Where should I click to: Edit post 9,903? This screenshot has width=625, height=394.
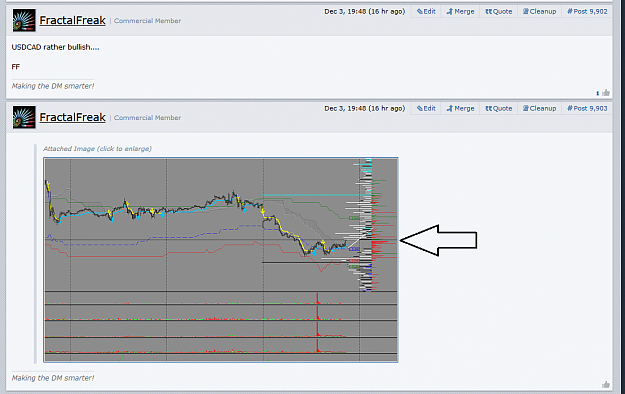click(426, 108)
